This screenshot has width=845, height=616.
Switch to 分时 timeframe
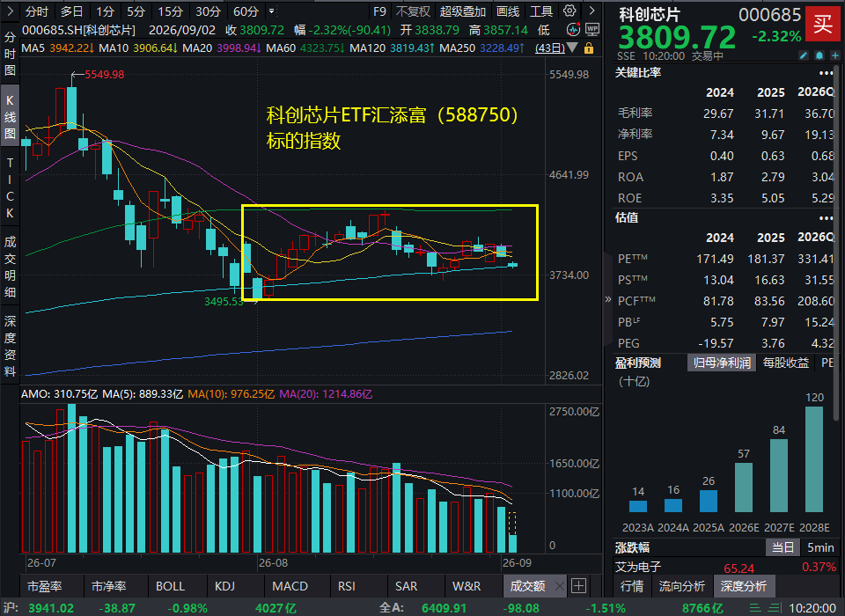pyautogui.click(x=37, y=11)
